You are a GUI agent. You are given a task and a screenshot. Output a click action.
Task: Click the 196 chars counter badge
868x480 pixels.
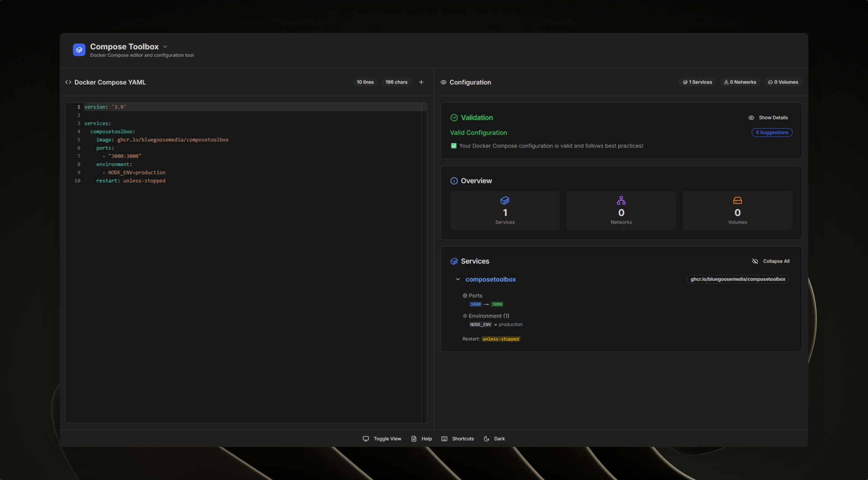396,82
